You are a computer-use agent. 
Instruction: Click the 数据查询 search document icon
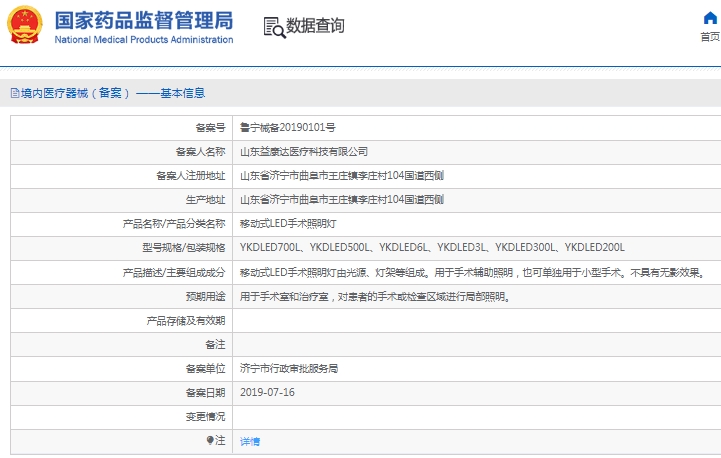[274, 27]
